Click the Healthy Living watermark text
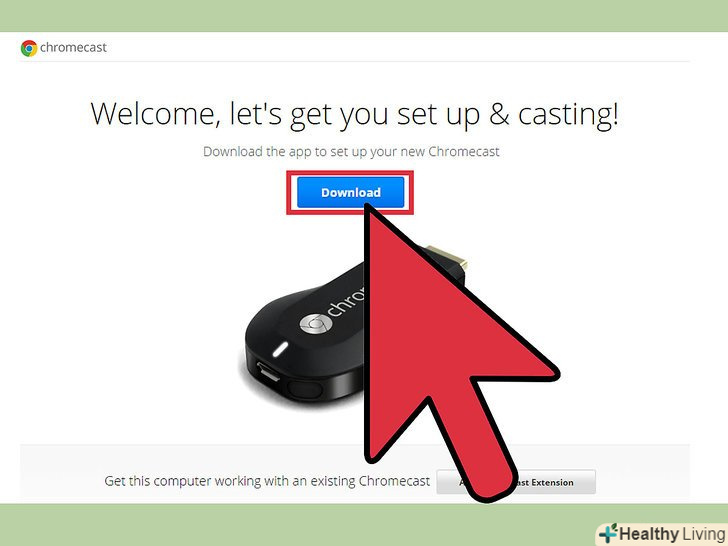This screenshot has height=546, width=728. tap(672, 533)
